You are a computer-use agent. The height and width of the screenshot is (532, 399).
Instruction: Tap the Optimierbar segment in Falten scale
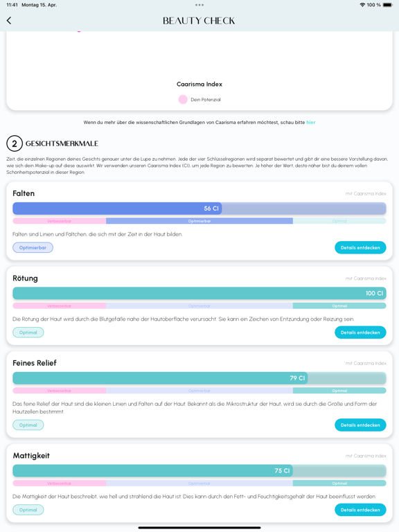(x=199, y=221)
